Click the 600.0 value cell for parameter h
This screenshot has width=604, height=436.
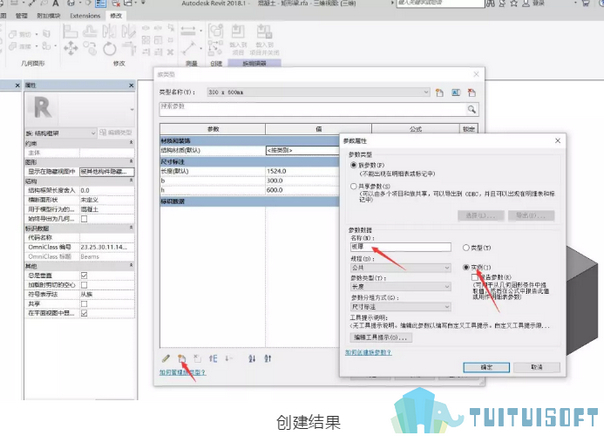[302, 190]
